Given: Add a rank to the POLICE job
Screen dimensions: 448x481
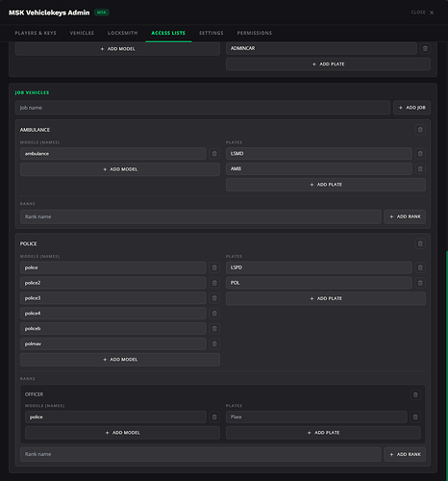Looking at the screenshot, I should [405, 454].
